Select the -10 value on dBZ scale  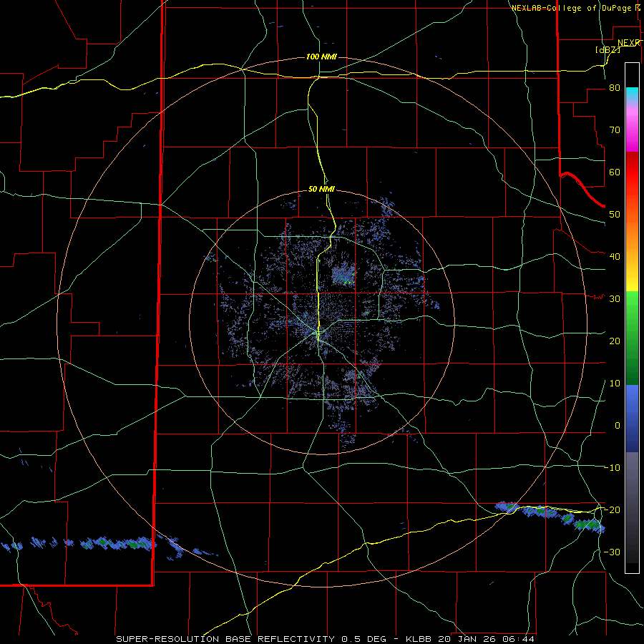pyautogui.click(x=613, y=468)
